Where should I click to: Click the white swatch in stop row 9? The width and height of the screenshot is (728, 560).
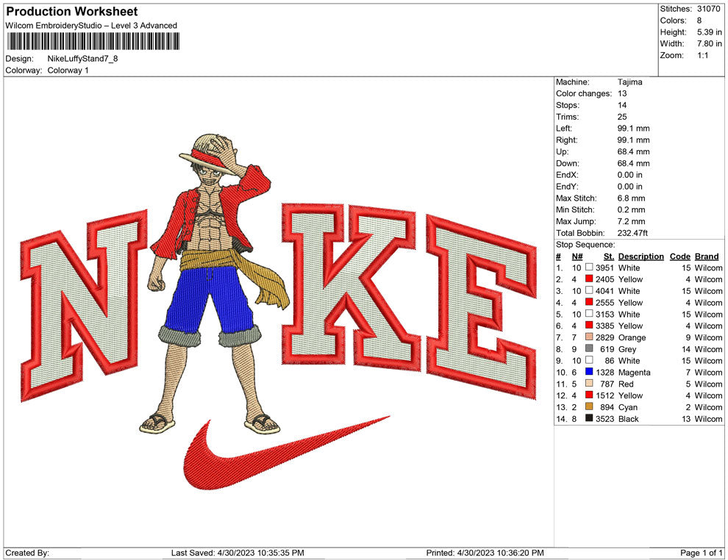coord(589,360)
